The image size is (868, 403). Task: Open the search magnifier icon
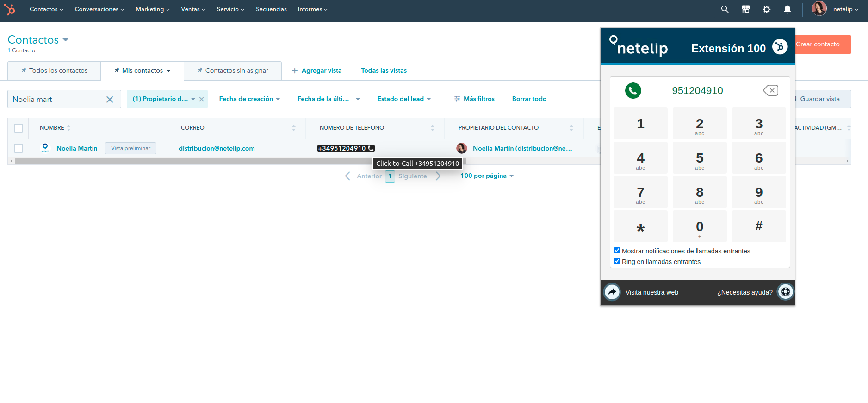tap(725, 9)
